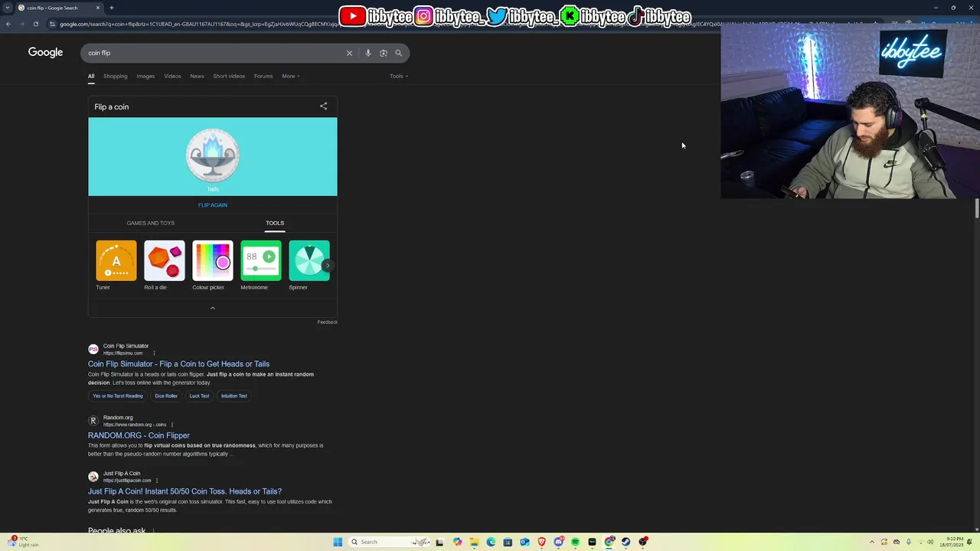This screenshot has height=551, width=980.
Task: Switch to the Short videos tab
Action: [x=229, y=76]
